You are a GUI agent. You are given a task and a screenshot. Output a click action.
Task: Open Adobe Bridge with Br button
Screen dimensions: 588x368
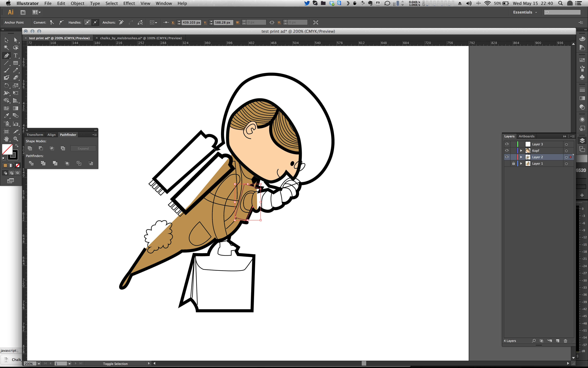click(x=23, y=12)
